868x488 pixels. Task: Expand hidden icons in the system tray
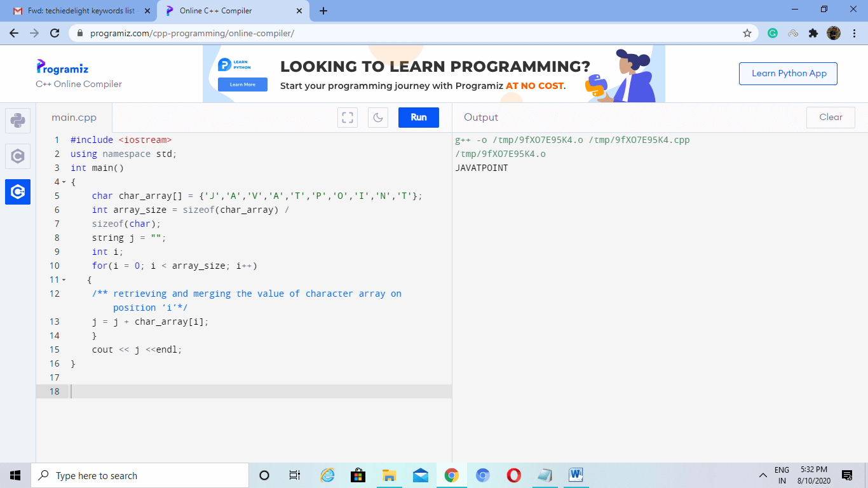pyautogui.click(x=763, y=474)
